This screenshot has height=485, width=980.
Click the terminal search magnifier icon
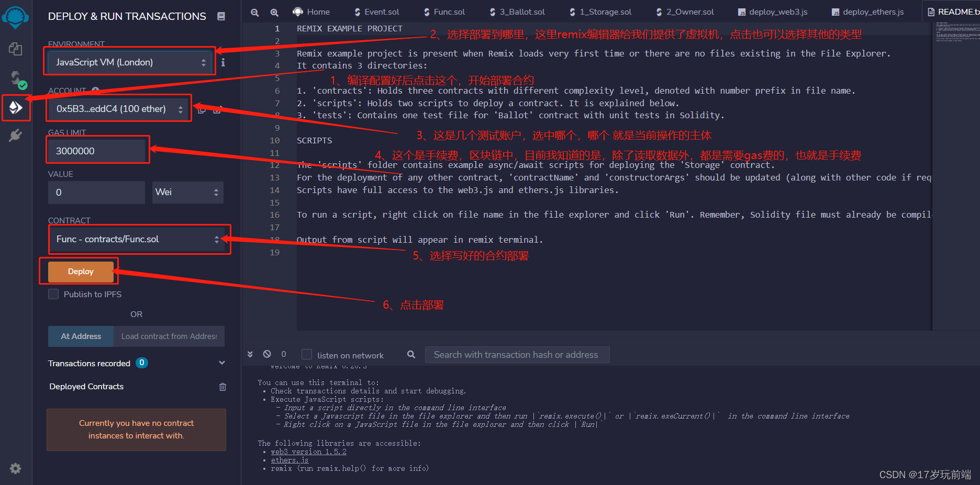coord(411,355)
